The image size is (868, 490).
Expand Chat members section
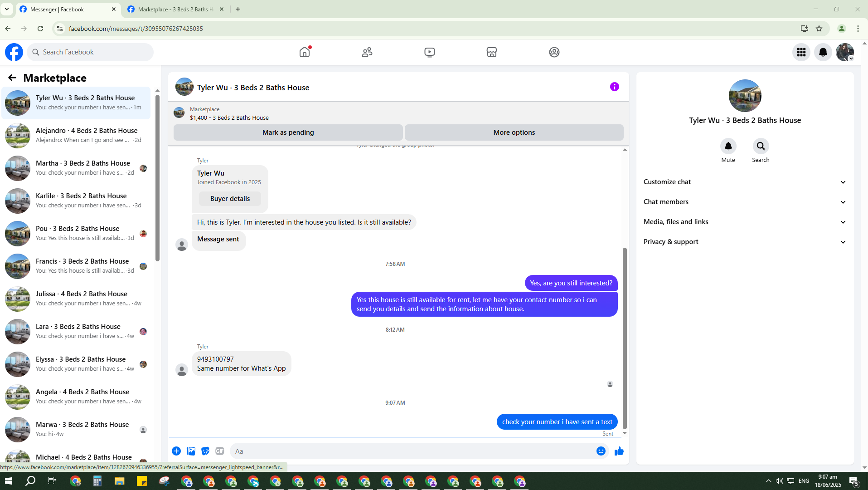click(745, 202)
